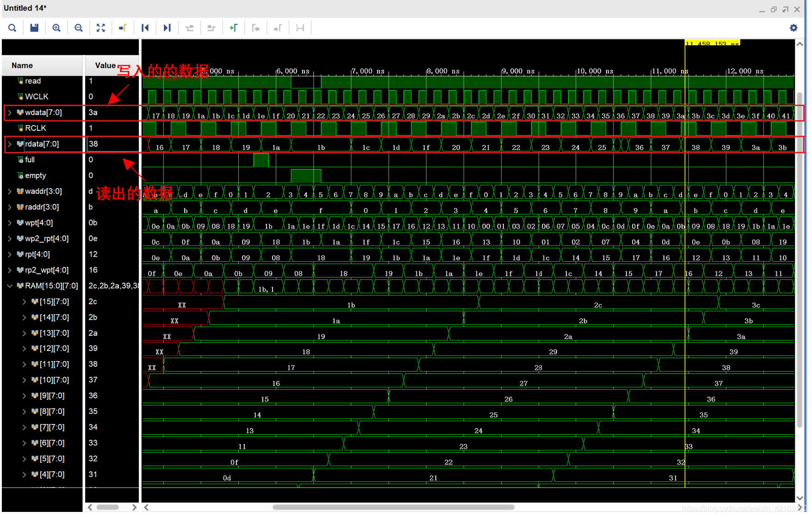Image resolution: width=812 pixels, height=517 pixels.
Task: Go to next marker
Action: click(278, 28)
